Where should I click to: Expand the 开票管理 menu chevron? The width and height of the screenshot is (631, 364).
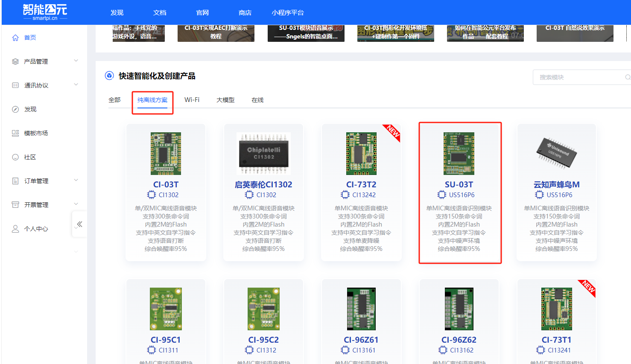(76, 204)
